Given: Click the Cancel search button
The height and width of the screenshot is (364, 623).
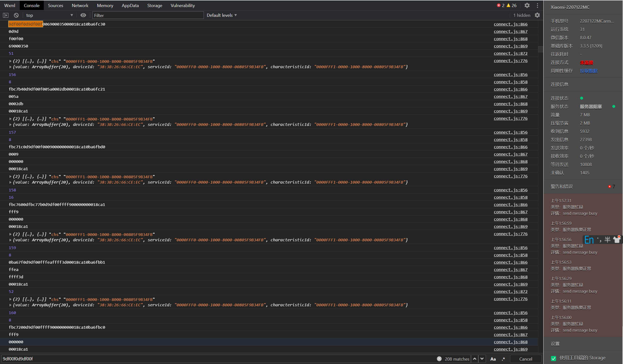Looking at the screenshot, I should point(526,359).
